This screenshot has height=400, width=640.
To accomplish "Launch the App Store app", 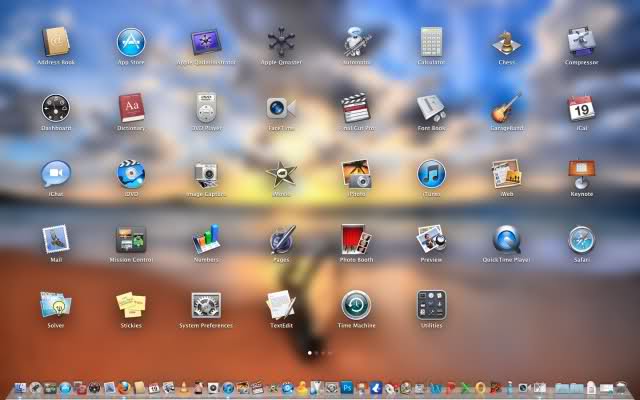I will coord(131,42).
